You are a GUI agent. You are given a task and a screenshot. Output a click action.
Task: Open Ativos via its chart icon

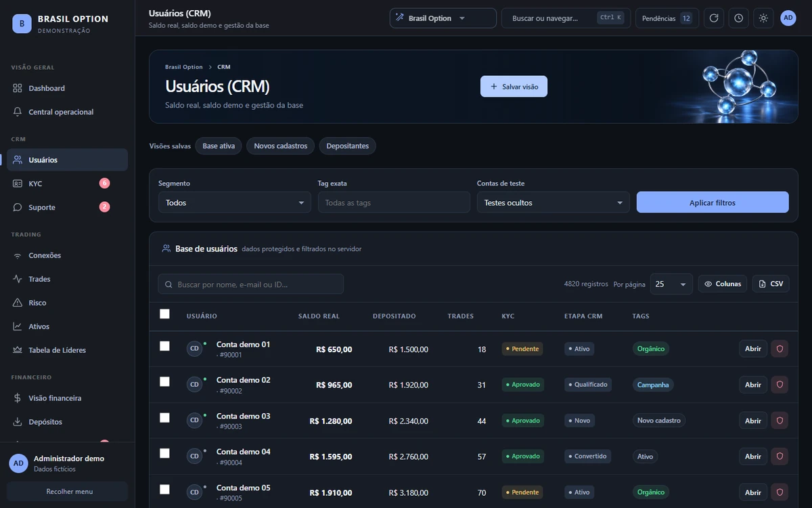pos(18,326)
